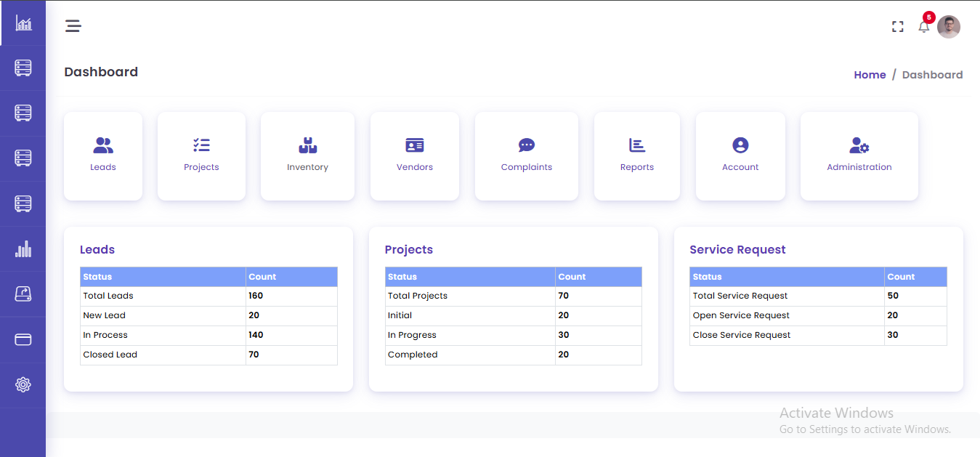Click the Dashboard breadcrumb text
Screen dimensions: 980x457
[x=932, y=75]
